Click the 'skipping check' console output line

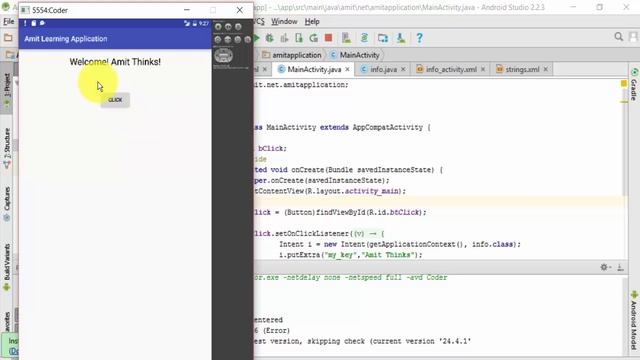(362, 341)
